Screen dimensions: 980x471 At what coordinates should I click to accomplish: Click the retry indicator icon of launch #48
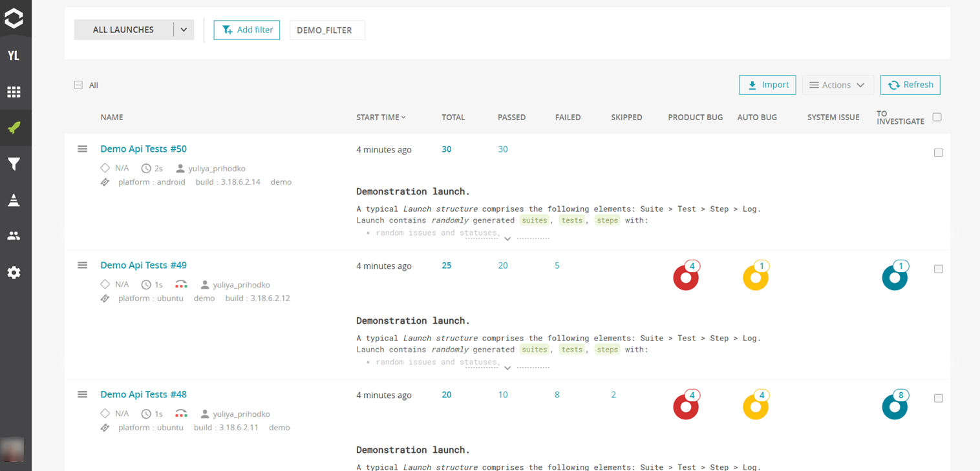181,413
